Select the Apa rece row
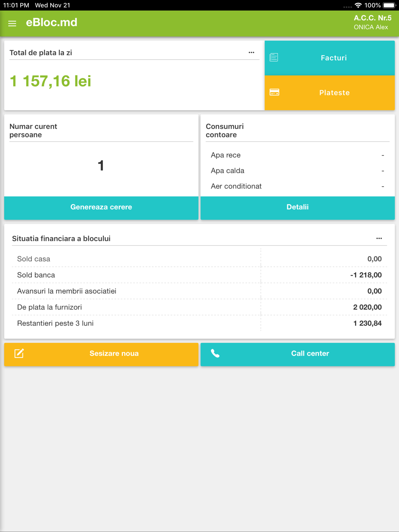The width and height of the screenshot is (399, 532). (x=297, y=155)
